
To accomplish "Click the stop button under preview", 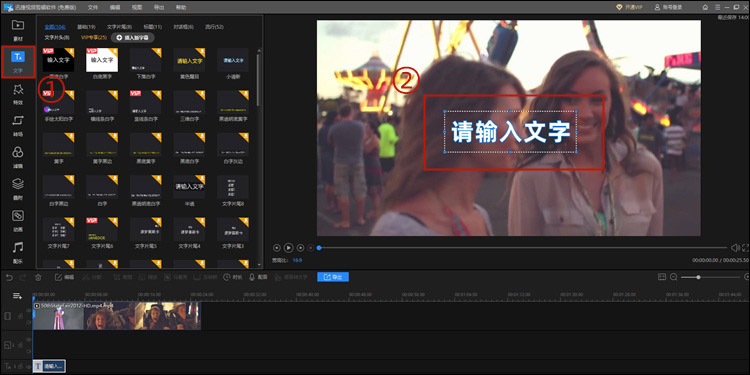I will tap(310, 247).
